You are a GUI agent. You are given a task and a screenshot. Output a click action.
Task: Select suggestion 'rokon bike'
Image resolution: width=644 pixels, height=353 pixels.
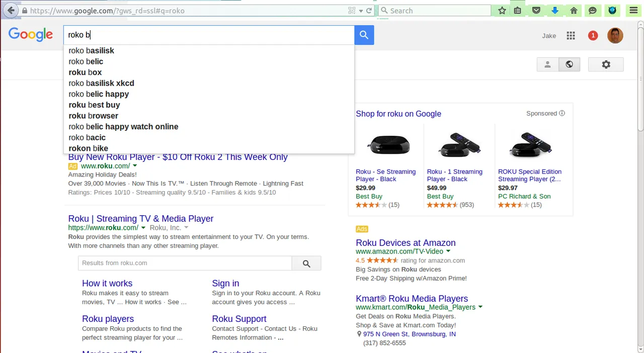pyautogui.click(x=209, y=148)
